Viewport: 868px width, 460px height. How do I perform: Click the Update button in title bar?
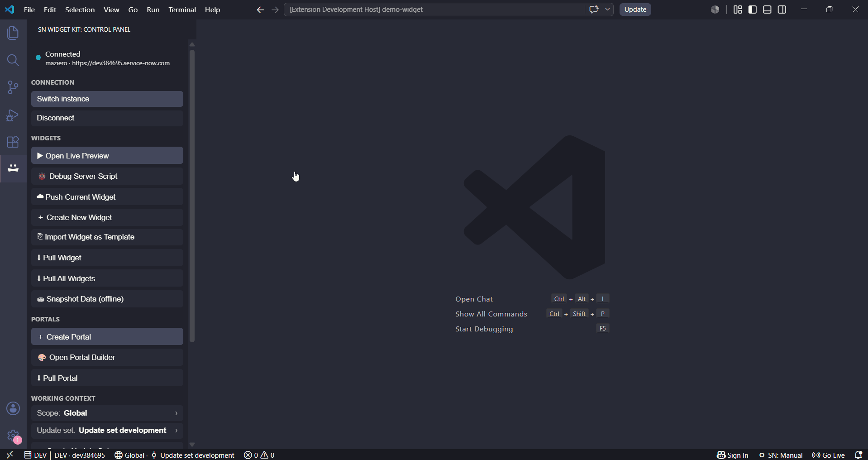pyautogui.click(x=635, y=10)
